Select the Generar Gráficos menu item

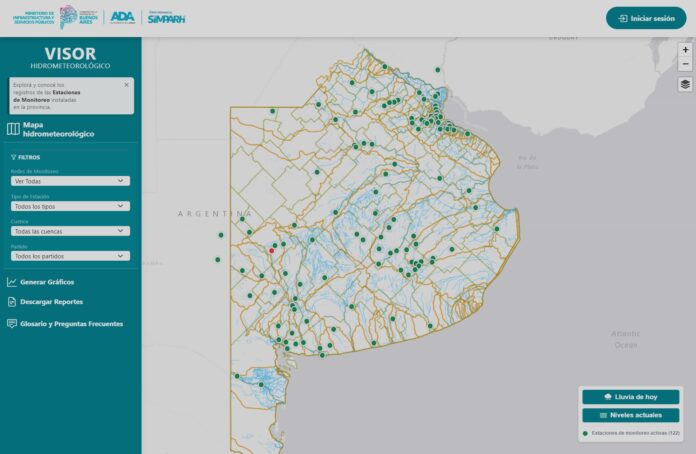pos(47,282)
